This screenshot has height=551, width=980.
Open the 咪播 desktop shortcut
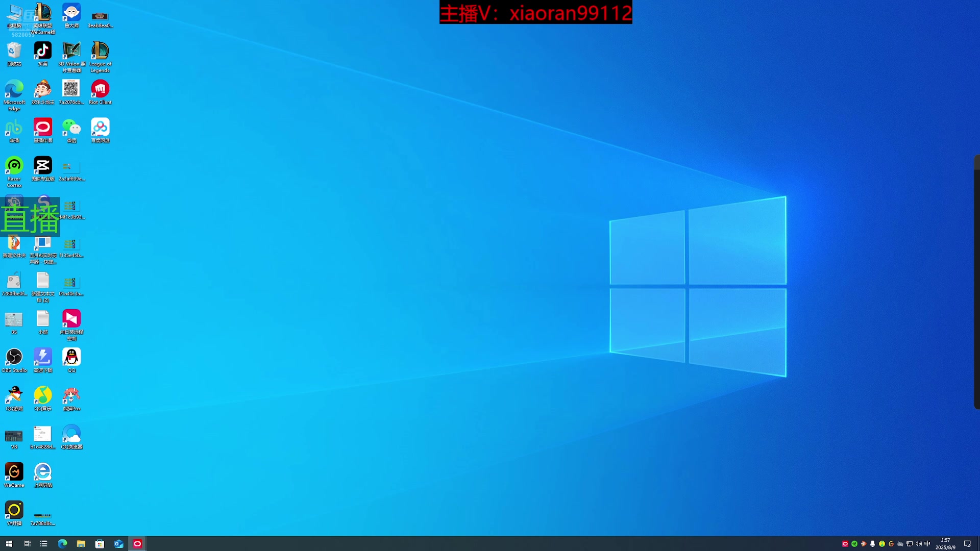pyautogui.click(x=14, y=131)
